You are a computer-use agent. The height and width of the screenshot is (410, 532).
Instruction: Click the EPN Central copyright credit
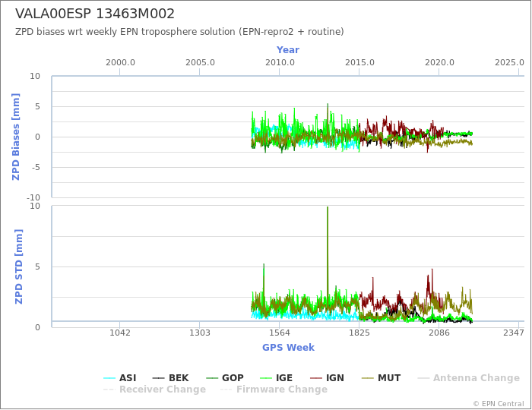[x=499, y=404]
